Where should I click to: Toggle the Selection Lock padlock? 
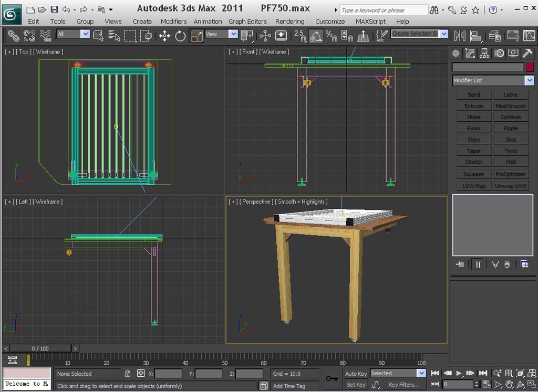tap(127, 373)
